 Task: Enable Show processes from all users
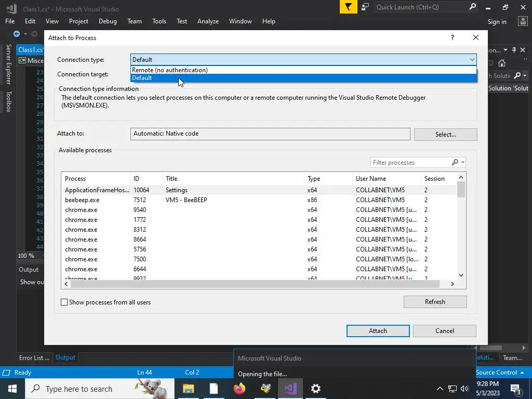64,302
